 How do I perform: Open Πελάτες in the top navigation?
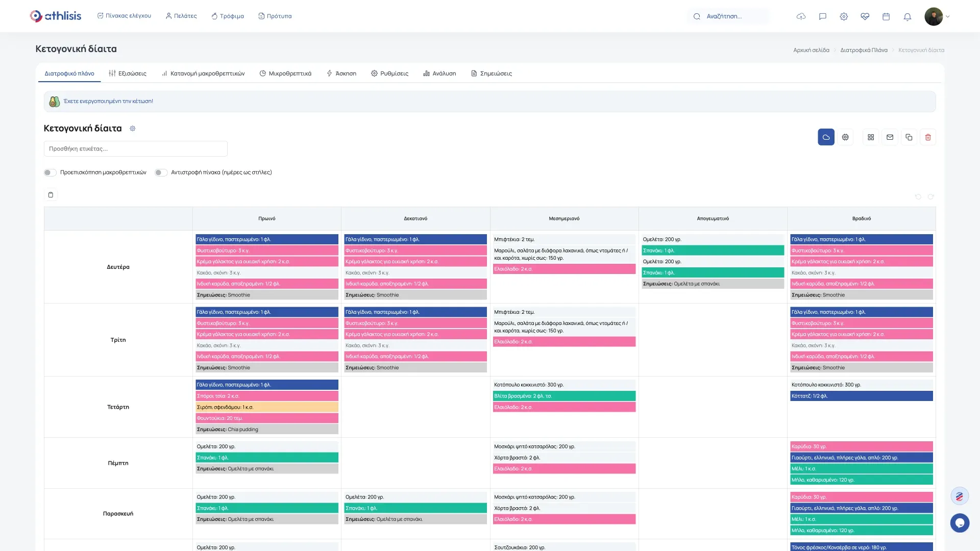(x=181, y=16)
